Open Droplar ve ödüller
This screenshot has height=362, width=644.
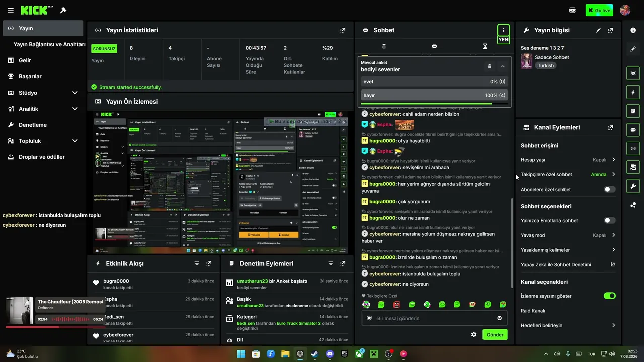(43, 157)
